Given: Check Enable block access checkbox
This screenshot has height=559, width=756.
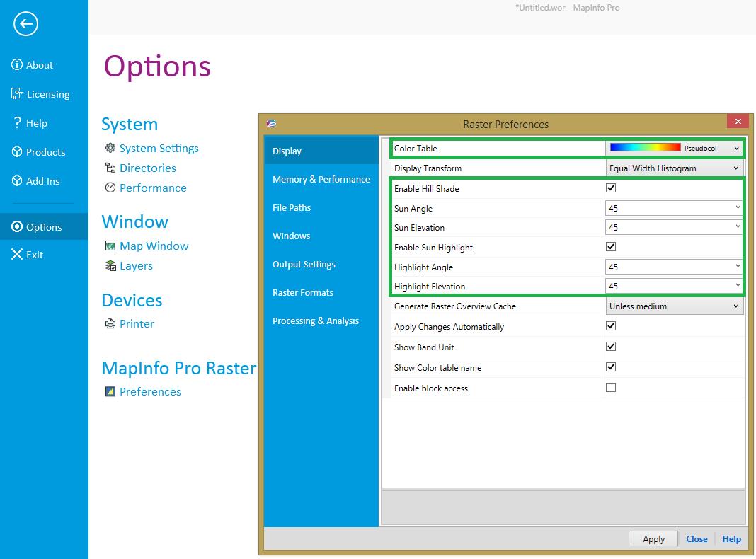Looking at the screenshot, I should 611,388.
